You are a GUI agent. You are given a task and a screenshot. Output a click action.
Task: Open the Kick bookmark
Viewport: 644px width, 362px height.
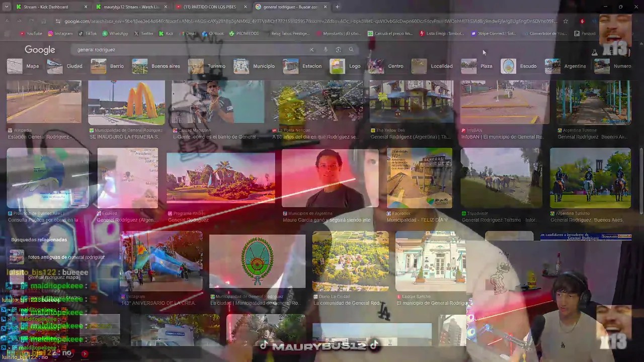click(x=166, y=34)
